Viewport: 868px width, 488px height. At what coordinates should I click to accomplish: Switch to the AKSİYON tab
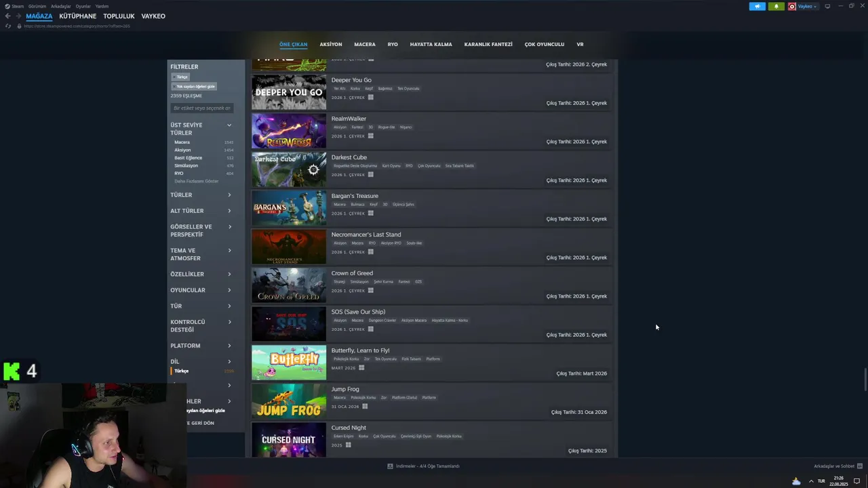[x=331, y=44]
